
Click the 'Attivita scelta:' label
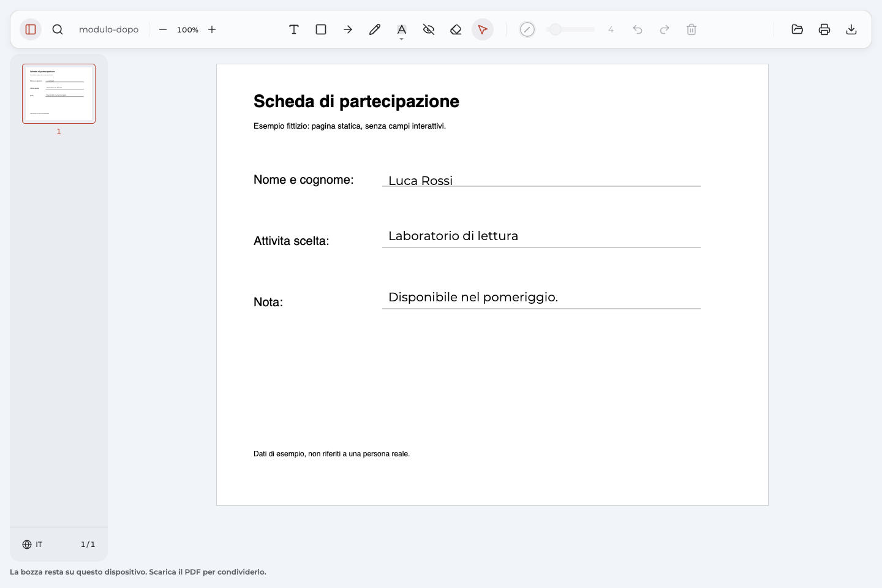pos(292,241)
